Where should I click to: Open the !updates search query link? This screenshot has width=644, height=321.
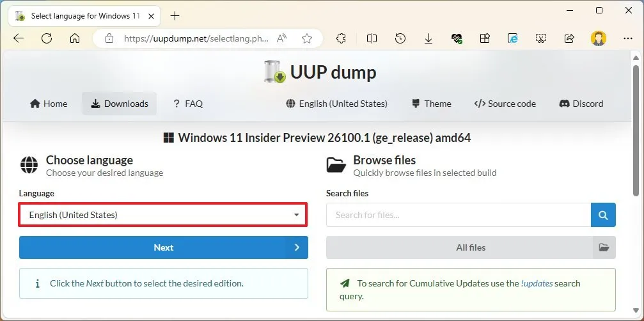click(537, 283)
